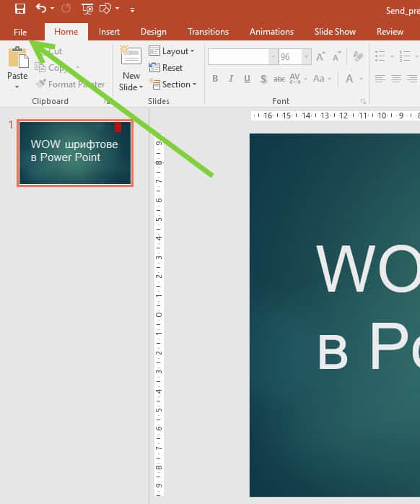This screenshot has width=420, height=504.
Task: Open the font size dropdown arrow
Action: click(306, 57)
